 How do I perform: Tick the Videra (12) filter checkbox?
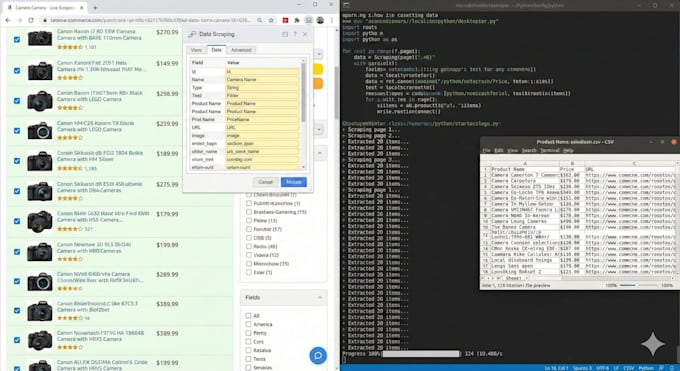(x=249, y=255)
